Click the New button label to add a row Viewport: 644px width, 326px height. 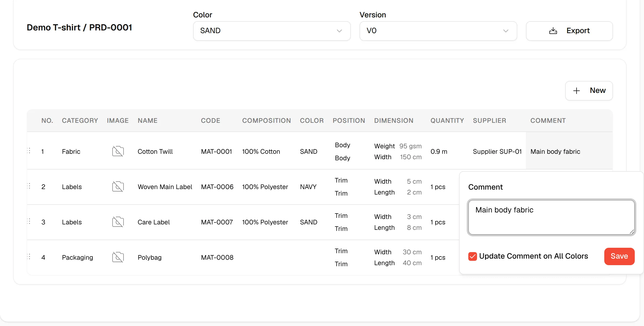click(x=598, y=90)
